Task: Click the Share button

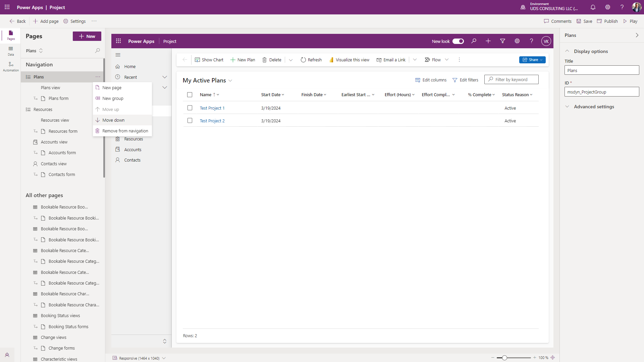Action: [x=532, y=60]
